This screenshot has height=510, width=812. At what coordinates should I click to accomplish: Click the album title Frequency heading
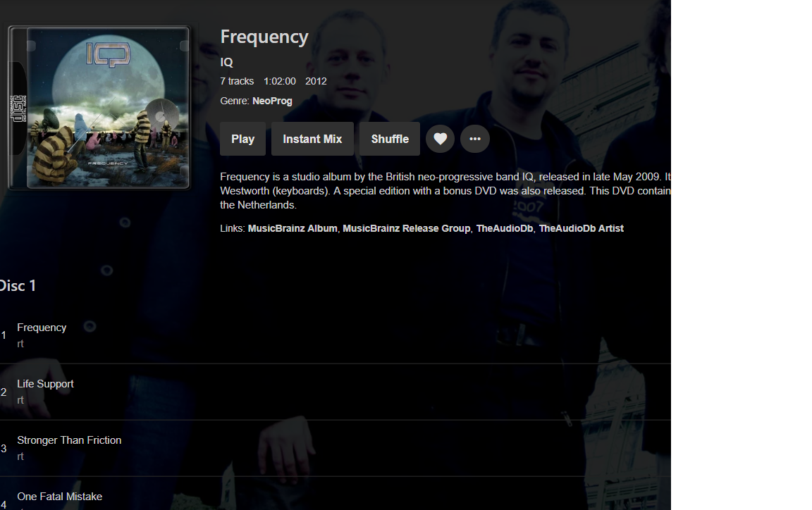coord(264,37)
